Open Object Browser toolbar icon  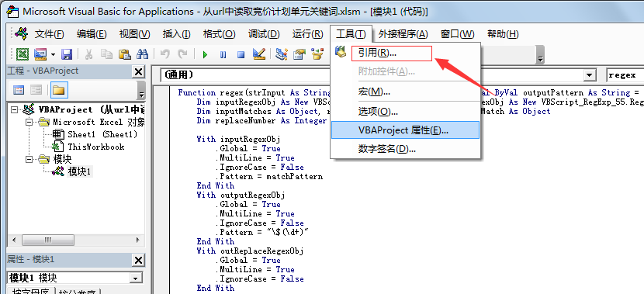317,54
